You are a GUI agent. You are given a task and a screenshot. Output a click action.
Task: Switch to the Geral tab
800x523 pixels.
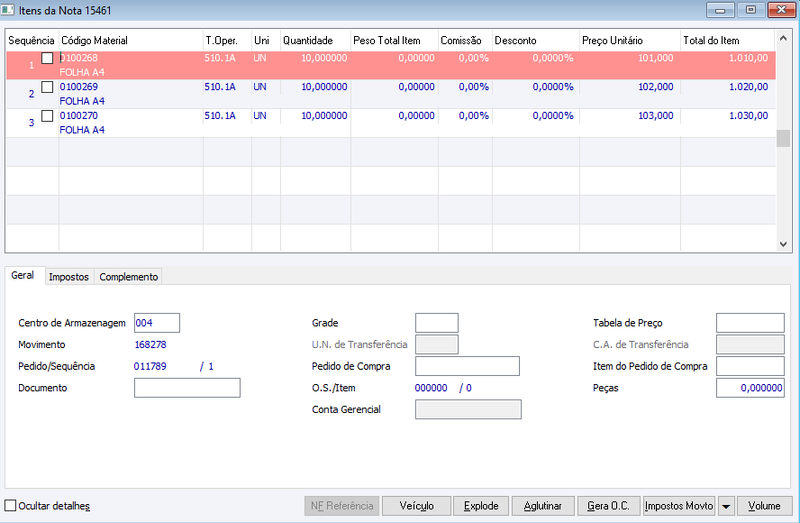pyautogui.click(x=22, y=276)
